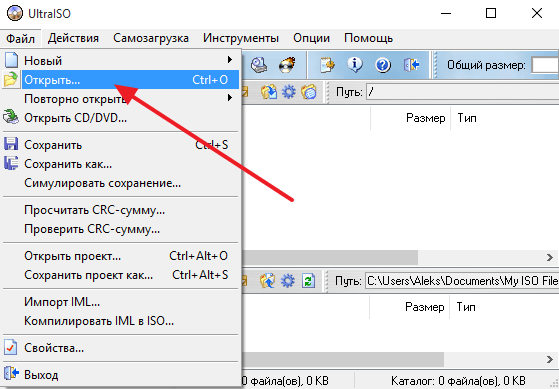Click the folder list icon beside upper gear
The height and width of the screenshot is (389, 559).
tap(309, 92)
